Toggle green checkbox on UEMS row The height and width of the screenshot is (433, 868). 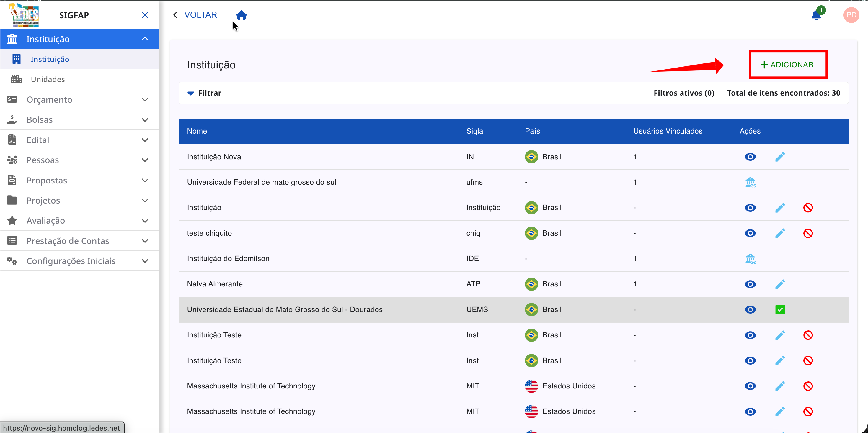coord(780,310)
